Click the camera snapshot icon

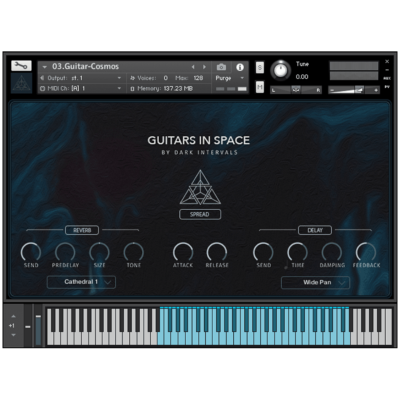point(221,67)
